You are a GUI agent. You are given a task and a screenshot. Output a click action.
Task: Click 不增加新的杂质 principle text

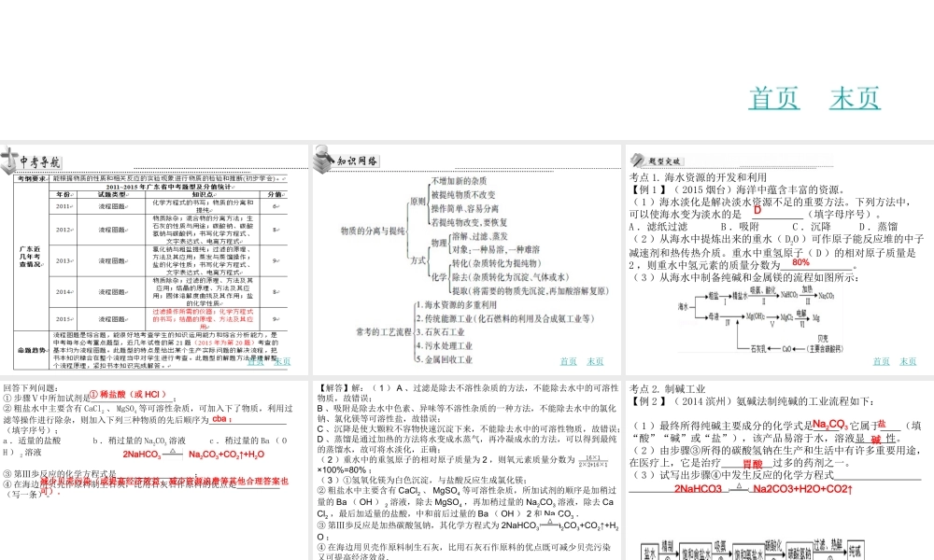coord(459,181)
